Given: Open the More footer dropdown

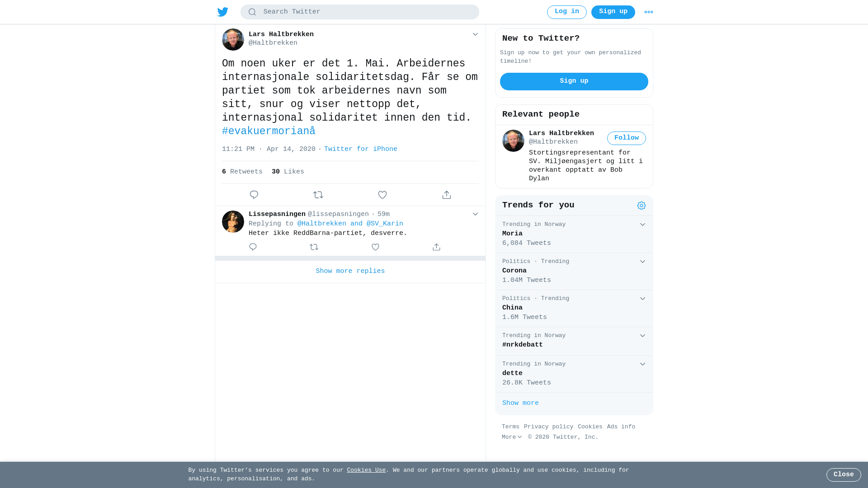Looking at the screenshot, I should pos(512,437).
